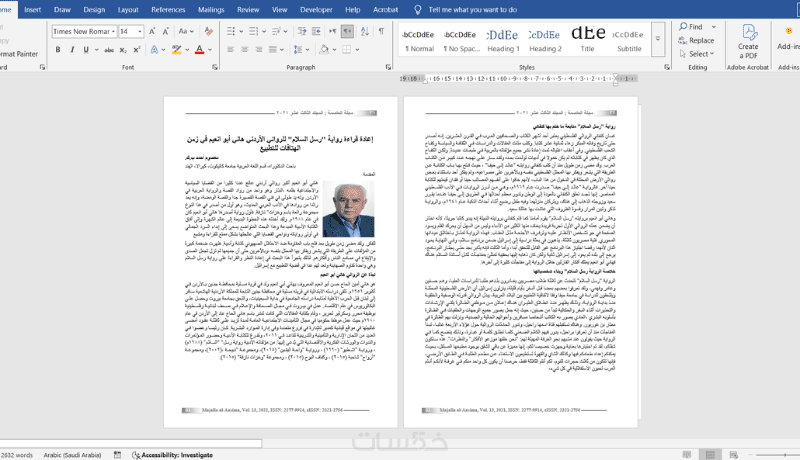Apply Title style
The height and width of the screenshot is (460, 800).
pyautogui.click(x=587, y=40)
